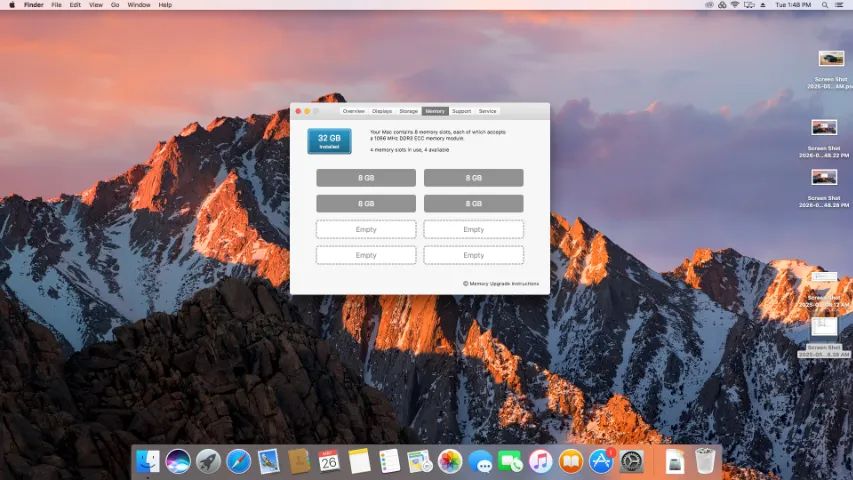Launch Siri from the Dock
The height and width of the screenshot is (480, 853).
coord(178,461)
